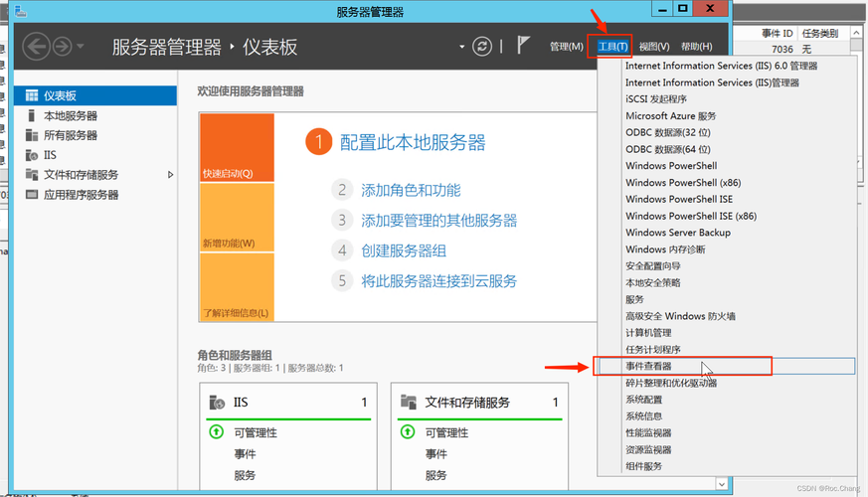Click the notifications flag icon
The width and height of the screenshot is (868, 497).
(524, 46)
